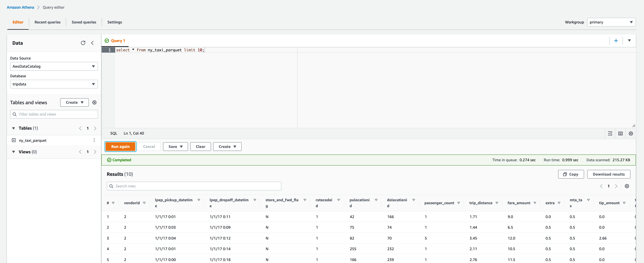Sort by pulocationid column
The width and height of the screenshot is (644, 263).
[x=376, y=200]
